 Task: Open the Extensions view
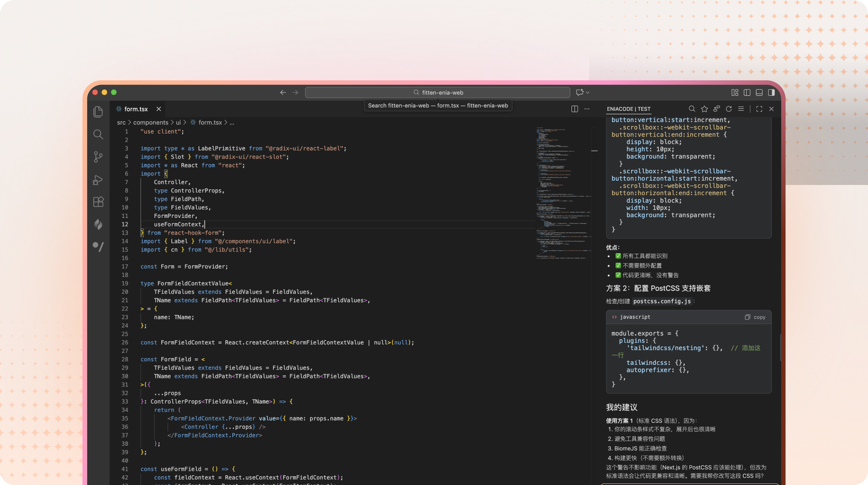(98, 202)
